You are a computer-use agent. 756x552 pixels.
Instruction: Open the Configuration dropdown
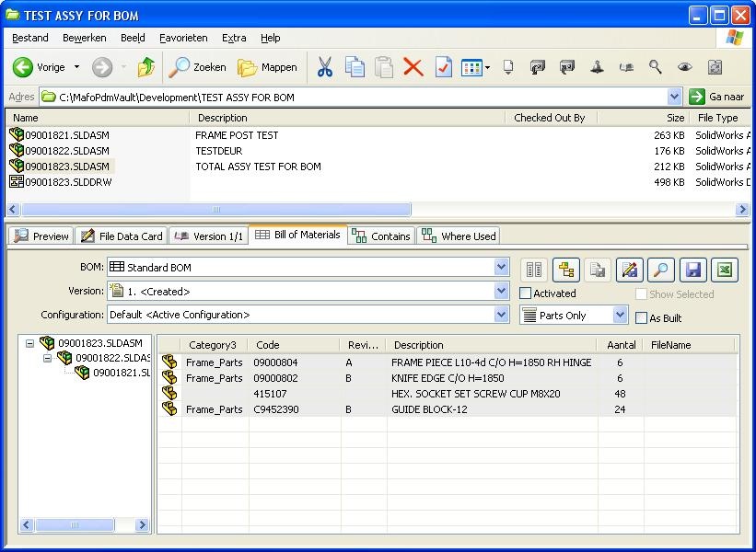pyautogui.click(x=501, y=315)
